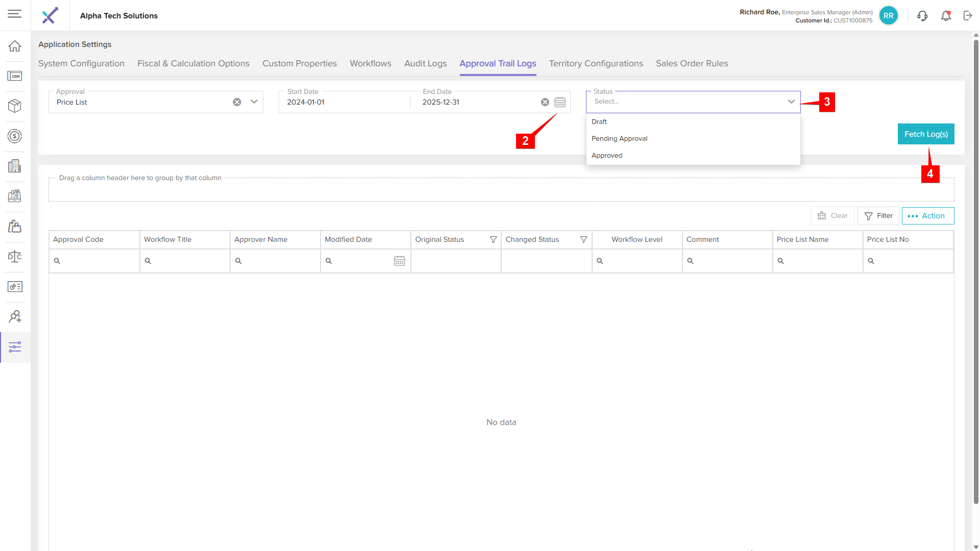Click the logout icon
This screenshot has width=980, height=551.
click(968, 16)
